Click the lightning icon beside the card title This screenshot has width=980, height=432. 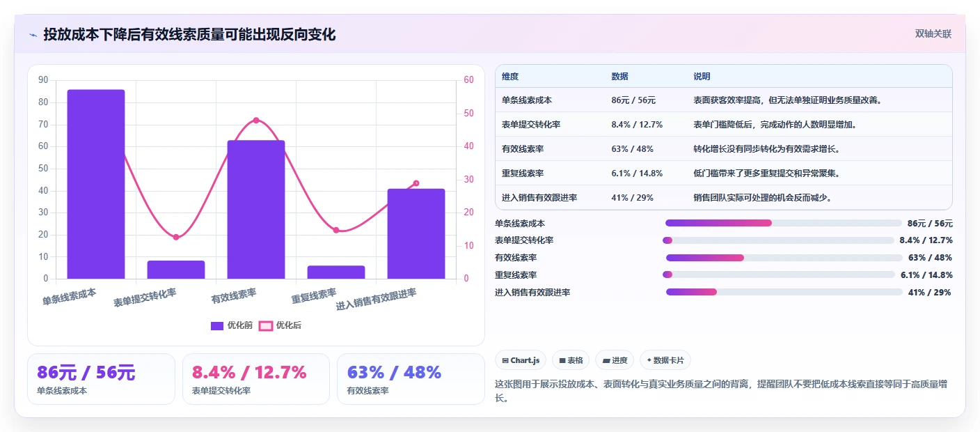(33, 35)
